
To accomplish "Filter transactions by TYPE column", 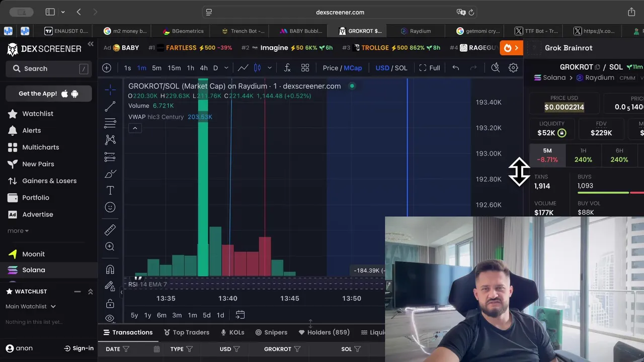I will tap(189, 349).
